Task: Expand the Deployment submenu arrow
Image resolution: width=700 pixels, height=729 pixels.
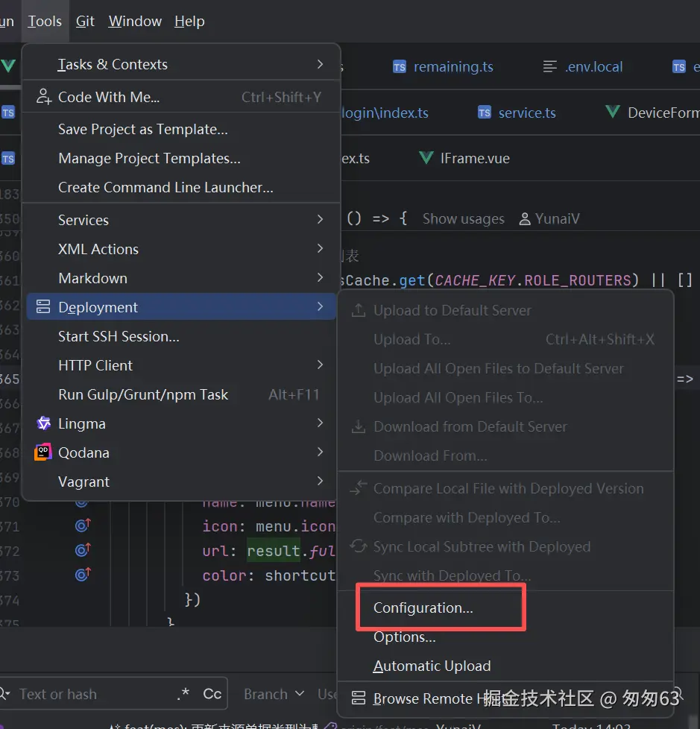Action: tap(320, 307)
